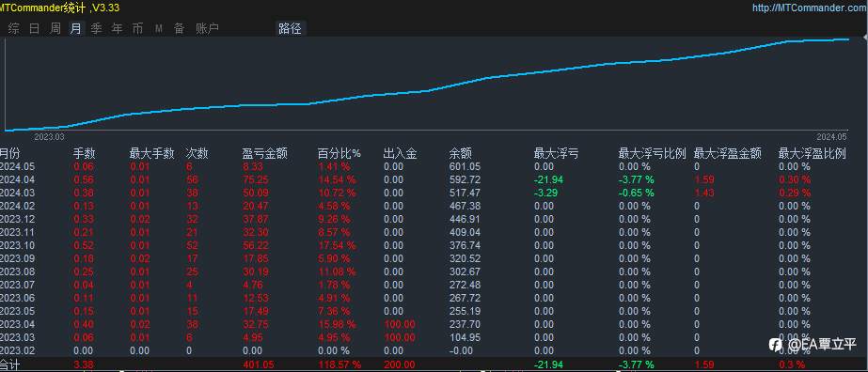Click the 最大浮盈金额 column header
Screen dimensions: 868x372
pos(727,154)
